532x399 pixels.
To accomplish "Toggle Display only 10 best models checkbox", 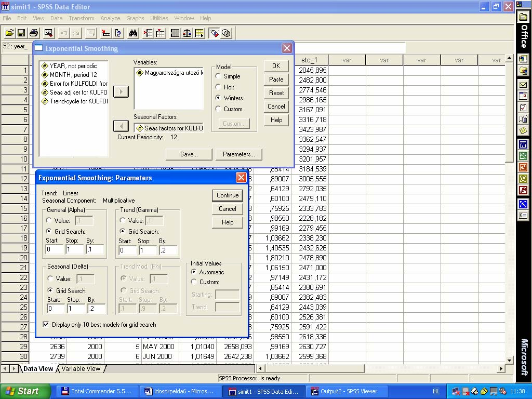I will (x=46, y=324).
